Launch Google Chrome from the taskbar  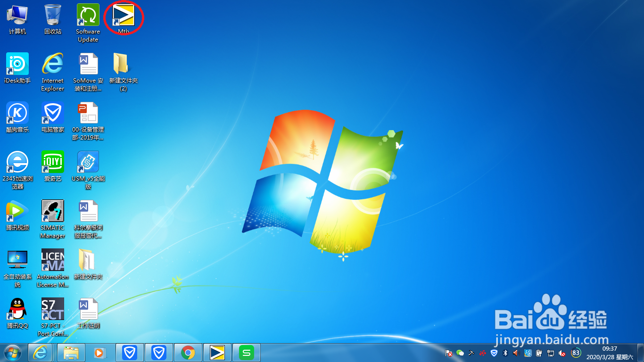(x=188, y=353)
